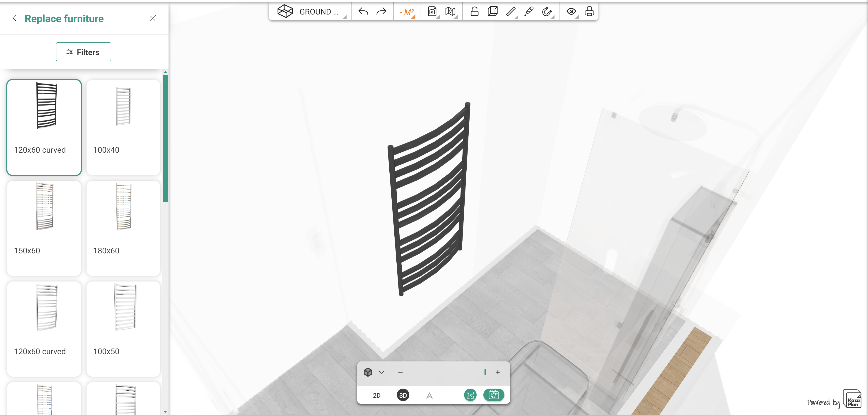Screen dimensions: 868x416
Task: Zoom in with the plus button
Action: point(498,372)
